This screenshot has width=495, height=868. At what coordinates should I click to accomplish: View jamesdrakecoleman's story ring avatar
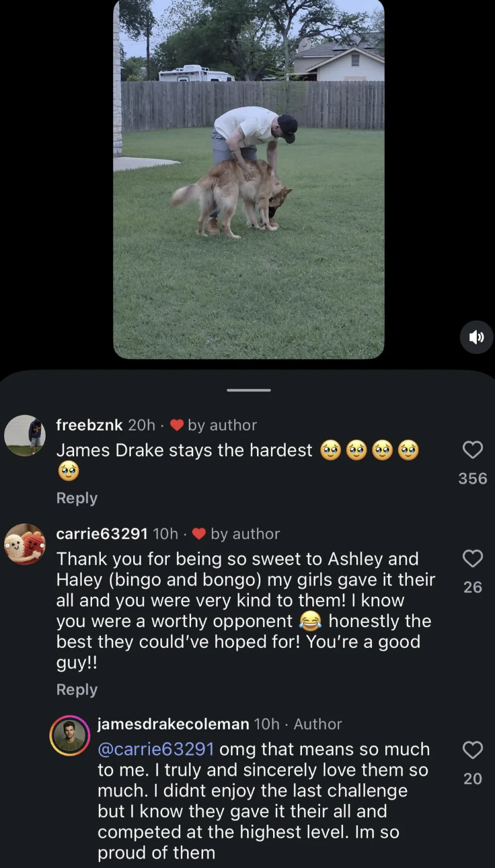pos(70,735)
